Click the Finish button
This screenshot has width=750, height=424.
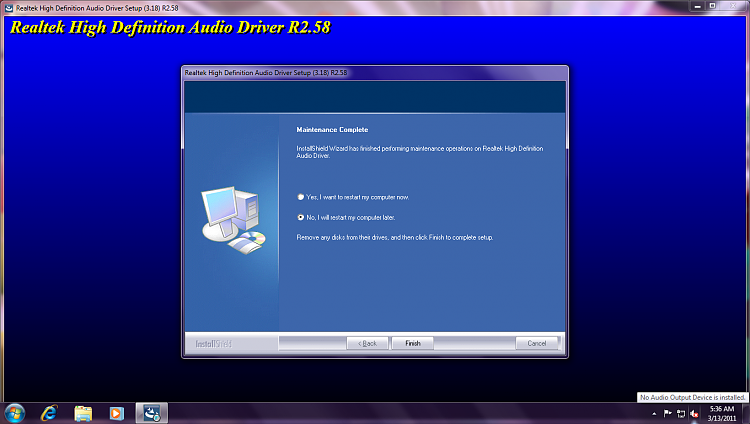412,343
